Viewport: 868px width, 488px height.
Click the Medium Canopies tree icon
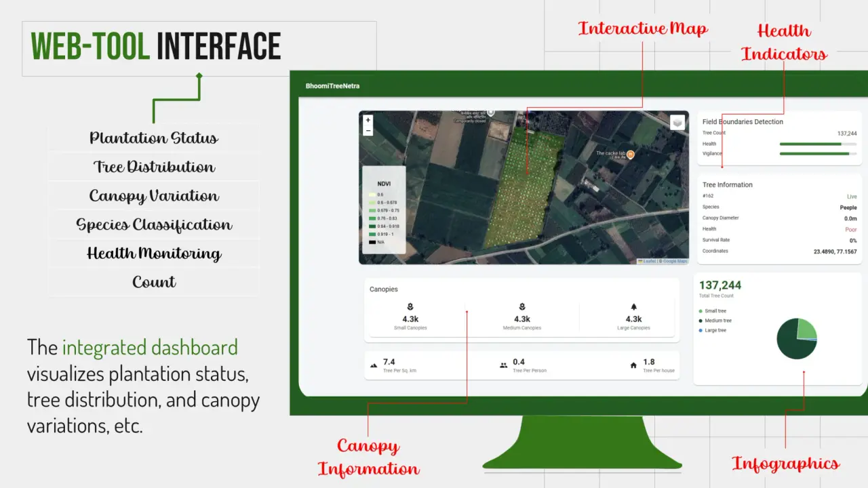pos(522,307)
